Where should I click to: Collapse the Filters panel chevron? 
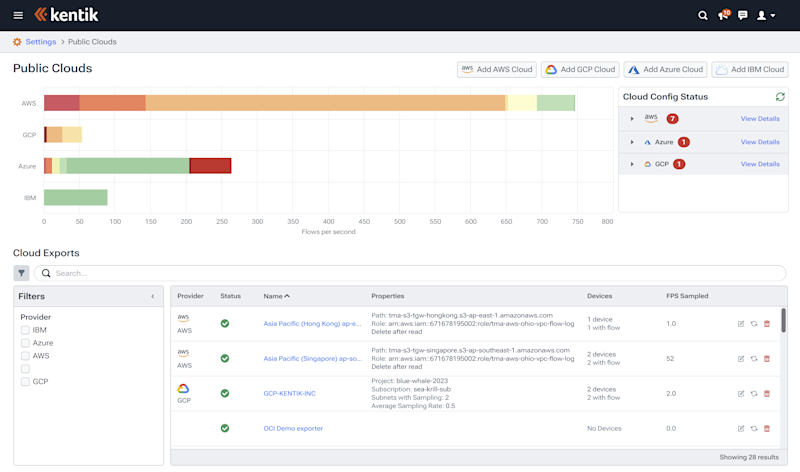tap(153, 296)
